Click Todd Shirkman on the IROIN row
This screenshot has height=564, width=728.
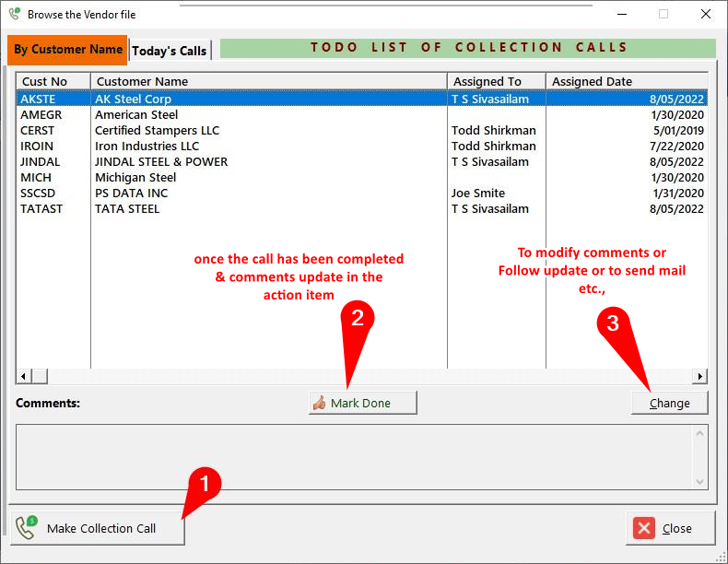coord(494,147)
